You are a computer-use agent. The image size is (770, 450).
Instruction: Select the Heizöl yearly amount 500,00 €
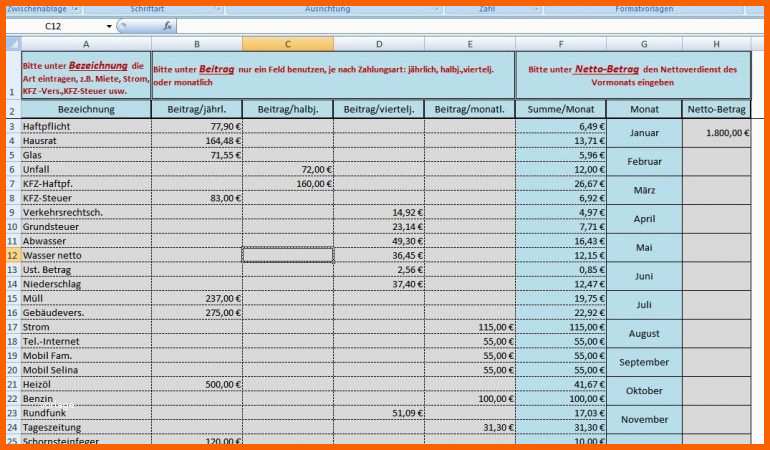pyautogui.click(x=196, y=384)
